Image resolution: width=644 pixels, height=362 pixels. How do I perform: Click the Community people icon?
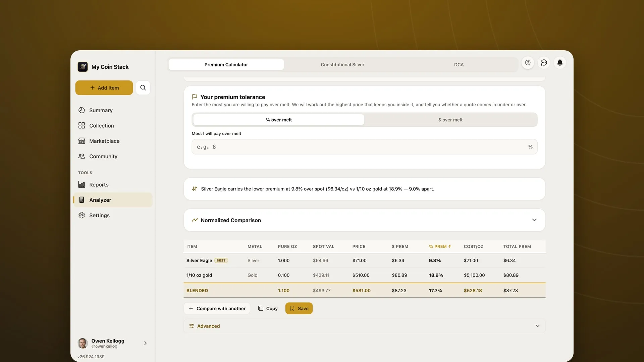pyautogui.click(x=82, y=157)
